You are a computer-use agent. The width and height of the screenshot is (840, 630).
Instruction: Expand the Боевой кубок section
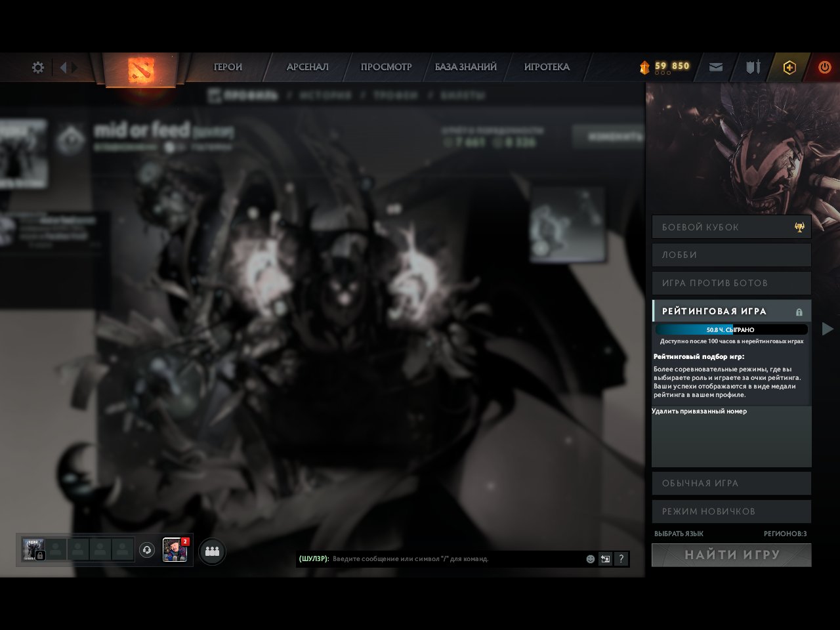pyautogui.click(x=732, y=227)
